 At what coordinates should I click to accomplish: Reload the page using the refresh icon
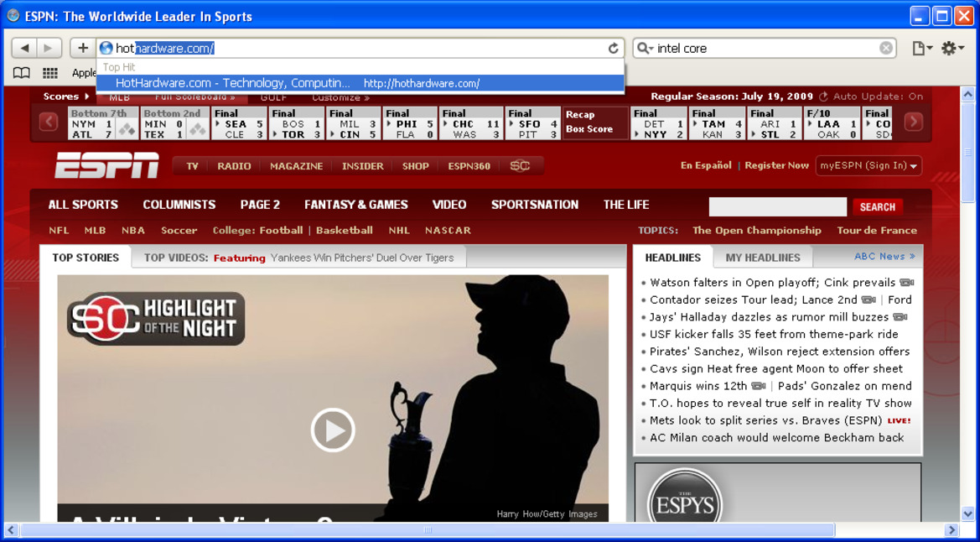(x=613, y=48)
